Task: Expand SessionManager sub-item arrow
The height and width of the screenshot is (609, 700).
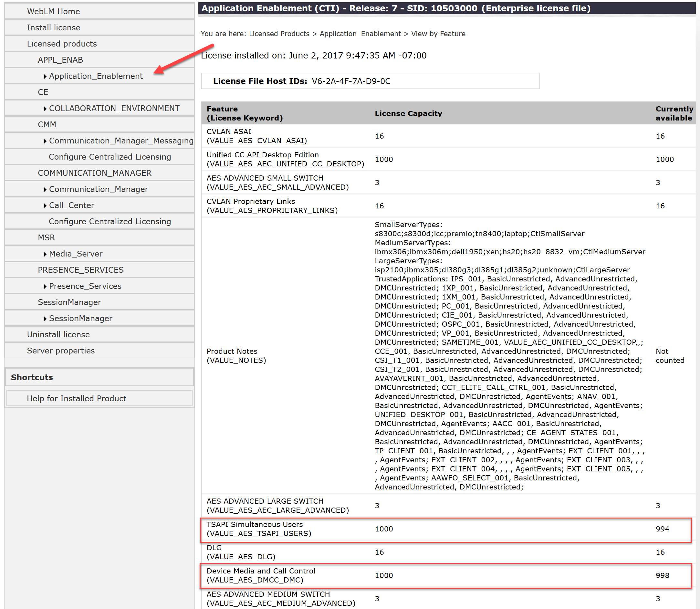Action: [x=45, y=319]
